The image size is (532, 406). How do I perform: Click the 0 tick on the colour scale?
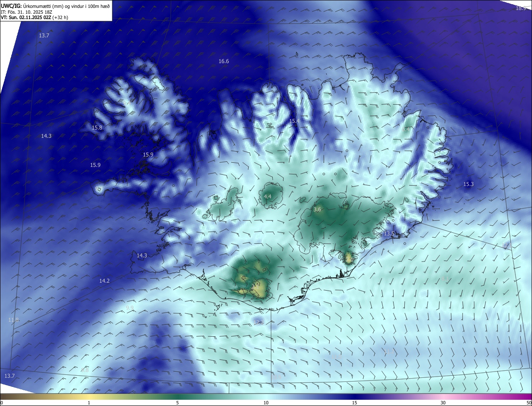[x=2, y=403]
